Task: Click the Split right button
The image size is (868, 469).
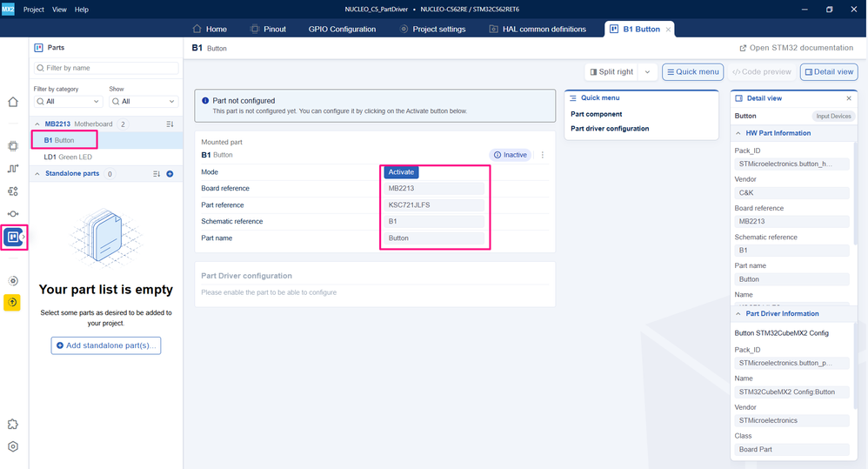Action: [611, 72]
